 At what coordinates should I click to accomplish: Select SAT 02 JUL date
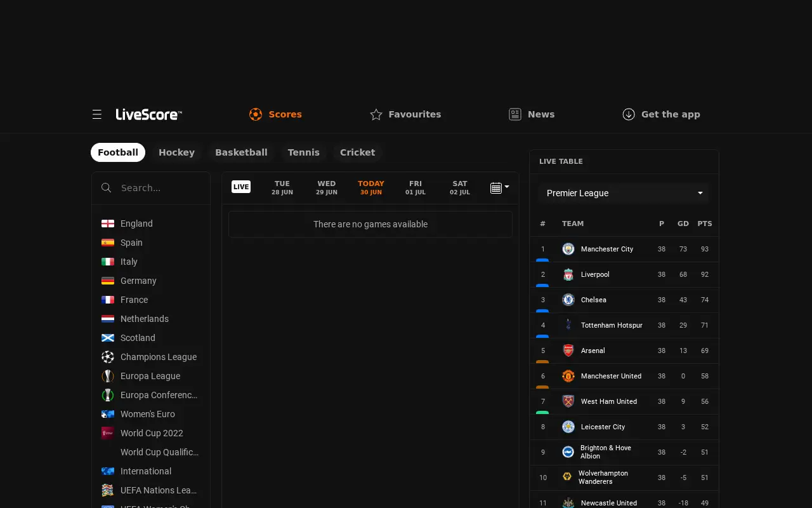pyautogui.click(x=460, y=187)
